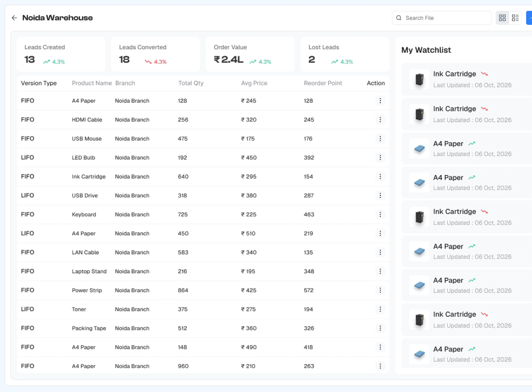Open actions for LIFO A4 Paper row

click(380, 233)
